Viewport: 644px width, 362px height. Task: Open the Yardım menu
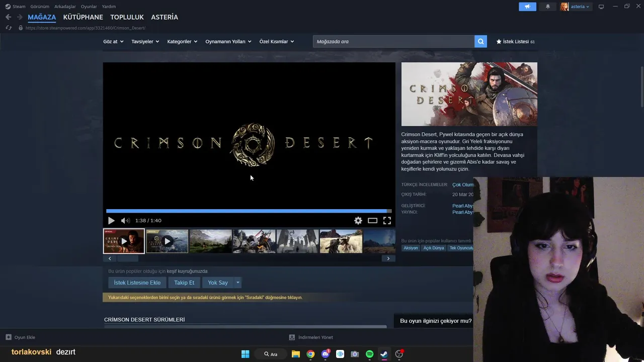point(109,7)
